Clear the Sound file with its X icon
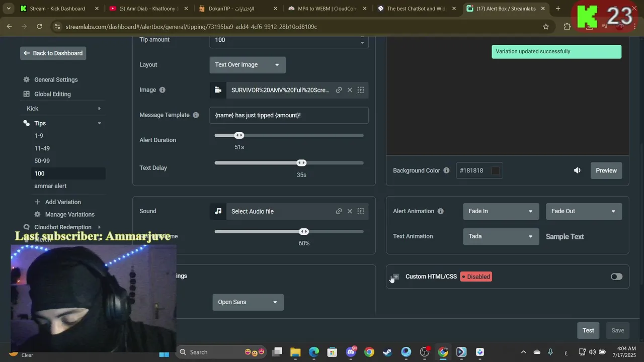The width and height of the screenshot is (644, 362). click(350, 211)
